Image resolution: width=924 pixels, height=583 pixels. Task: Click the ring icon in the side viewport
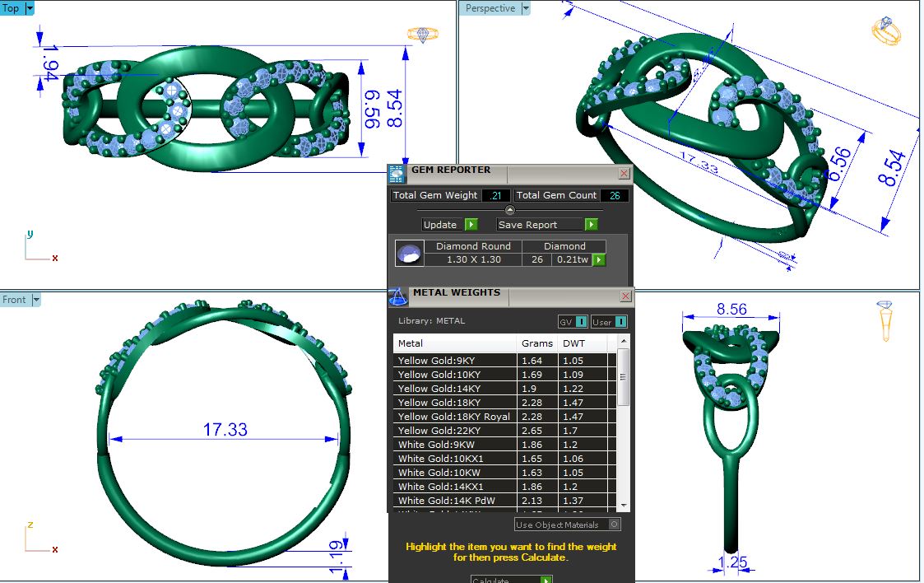point(885,320)
